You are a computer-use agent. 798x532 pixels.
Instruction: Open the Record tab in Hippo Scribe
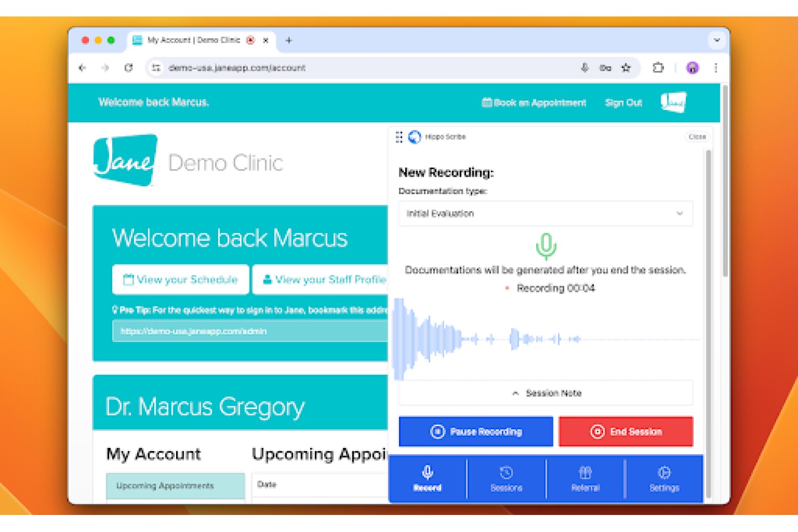pyautogui.click(x=427, y=478)
